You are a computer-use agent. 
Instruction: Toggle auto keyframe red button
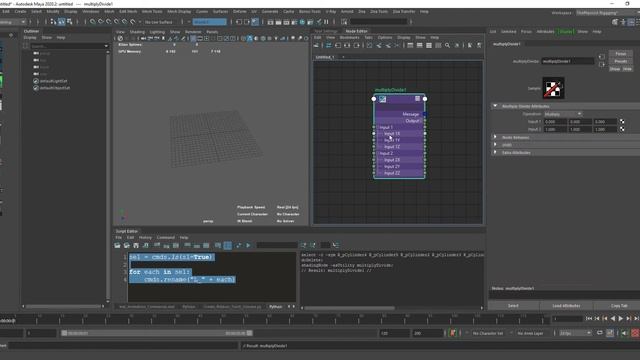(636, 333)
